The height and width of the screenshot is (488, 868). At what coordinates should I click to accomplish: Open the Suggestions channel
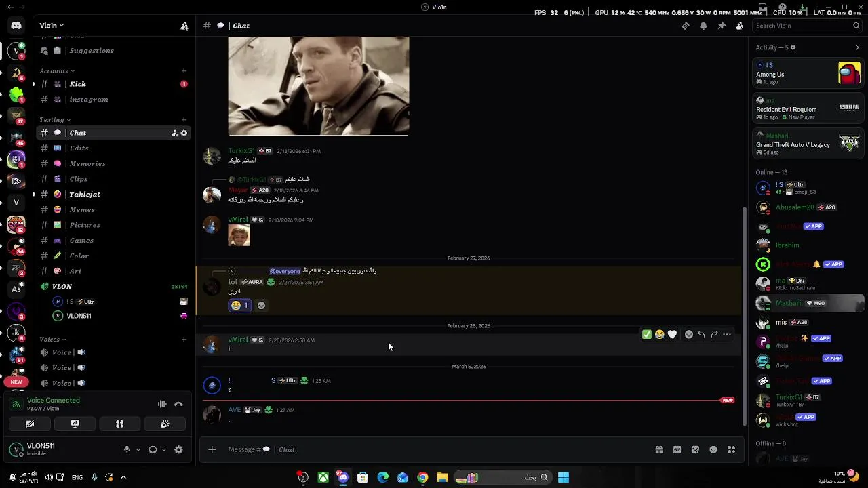(114, 50)
